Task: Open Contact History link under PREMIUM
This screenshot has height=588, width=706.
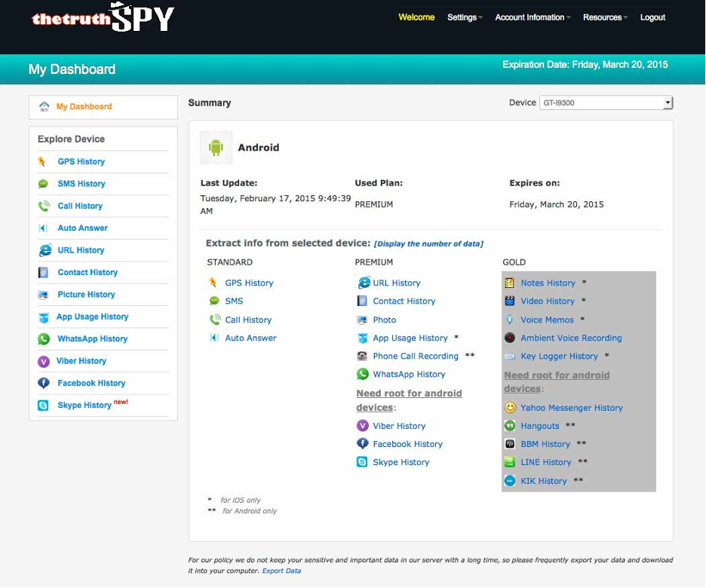Action: coord(404,301)
